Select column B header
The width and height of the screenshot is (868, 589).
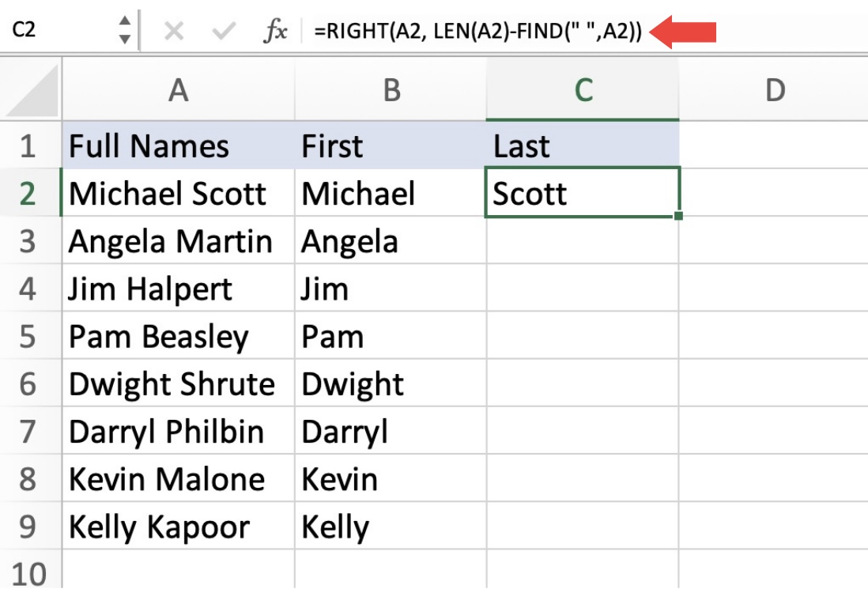point(391,89)
